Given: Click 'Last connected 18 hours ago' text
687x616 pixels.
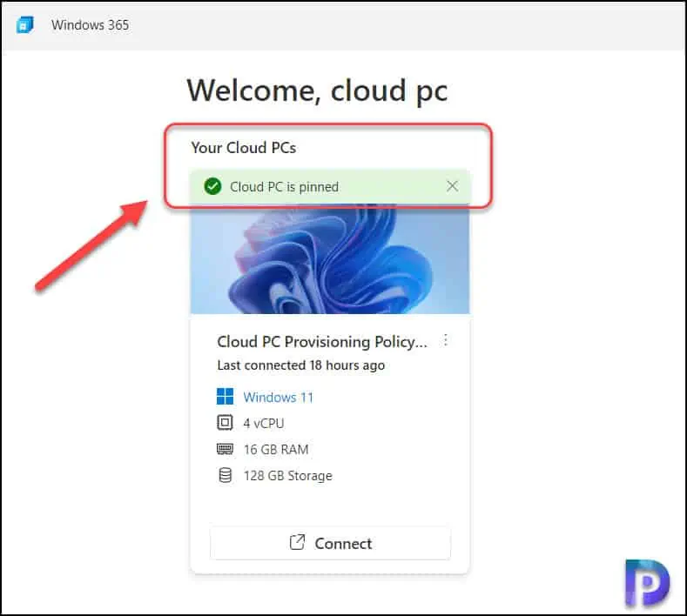Looking at the screenshot, I should (x=301, y=365).
